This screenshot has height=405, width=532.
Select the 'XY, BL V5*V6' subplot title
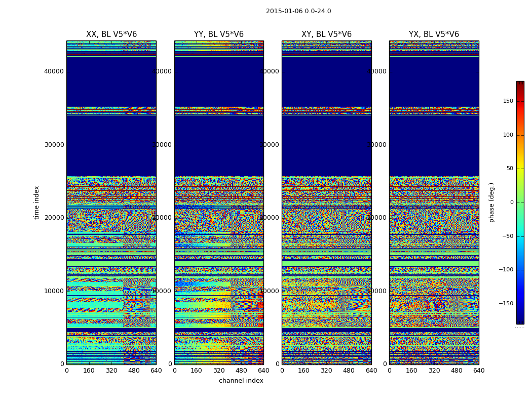click(x=326, y=34)
